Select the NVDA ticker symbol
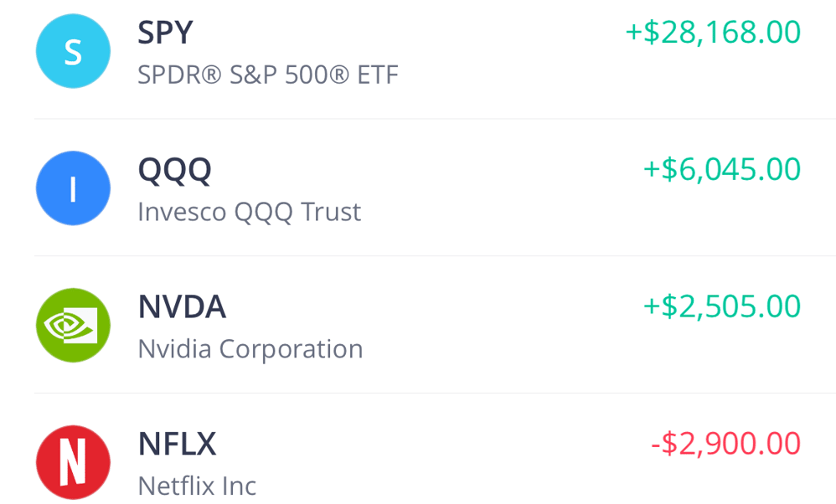The image size is (836, 504). pos(182,307)
